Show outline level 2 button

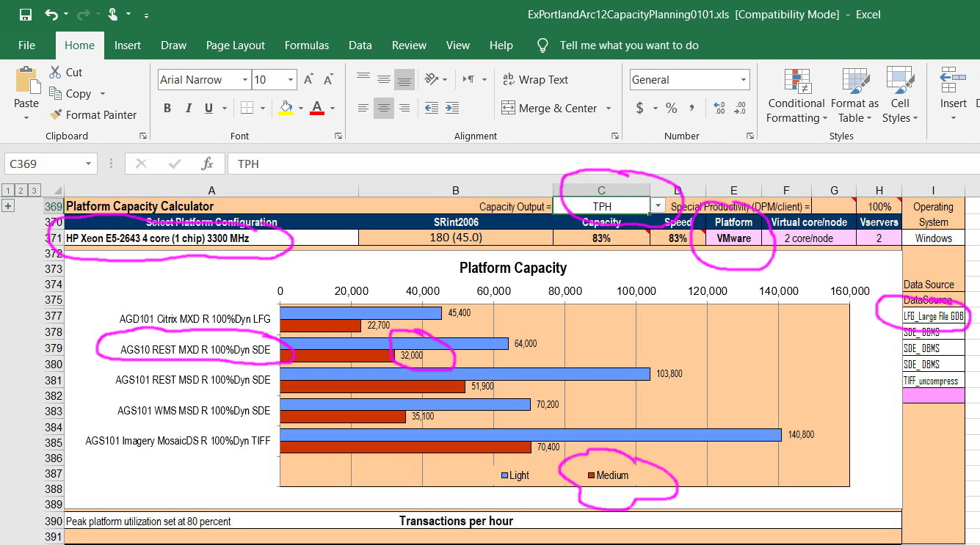(21, 190)
